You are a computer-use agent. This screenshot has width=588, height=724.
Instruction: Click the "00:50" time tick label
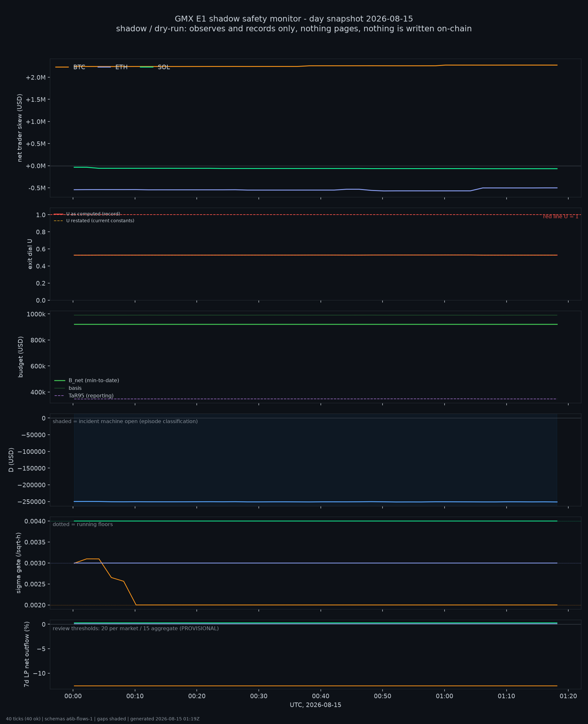click(383, 697)
